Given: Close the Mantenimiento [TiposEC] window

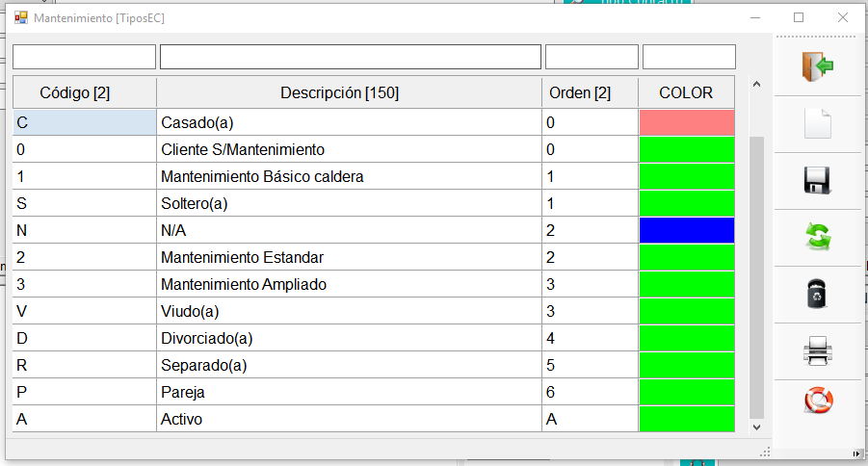Looking at the screenshot, I should click(x=843, y=17).
